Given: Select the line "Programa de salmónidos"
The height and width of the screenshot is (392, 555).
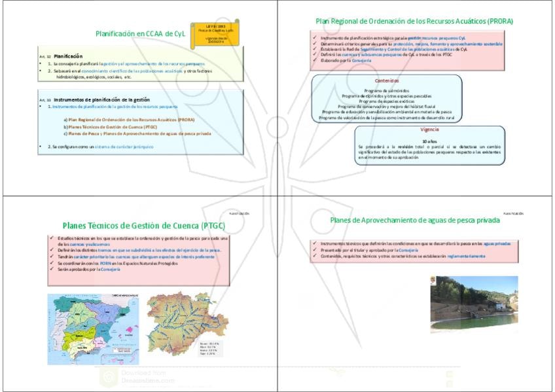Looking at the screenshot, I should coord(387,91).
